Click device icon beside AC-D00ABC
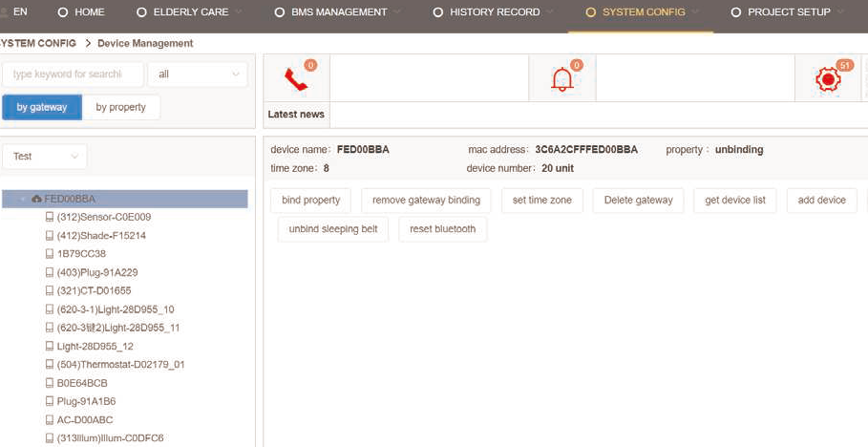Screen dimensions: 868x447 50,420
